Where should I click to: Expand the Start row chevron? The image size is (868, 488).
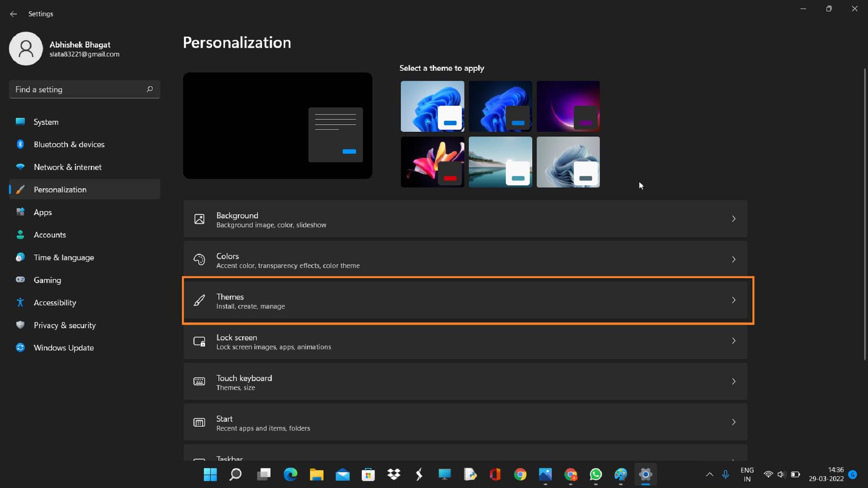pyautogui.click(x=733, y=422)
